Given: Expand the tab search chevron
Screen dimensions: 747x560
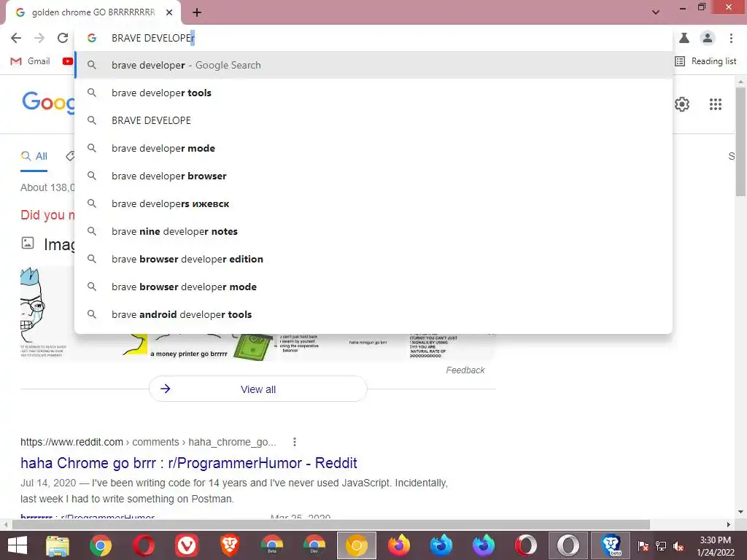Looking at the screenshot, I should [x=656, y=12].
